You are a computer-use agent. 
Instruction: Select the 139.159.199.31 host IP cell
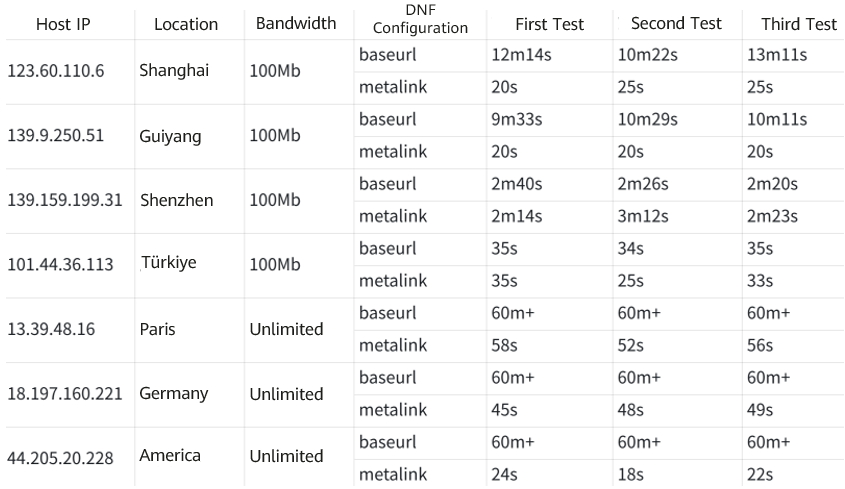tap(65, 200)
